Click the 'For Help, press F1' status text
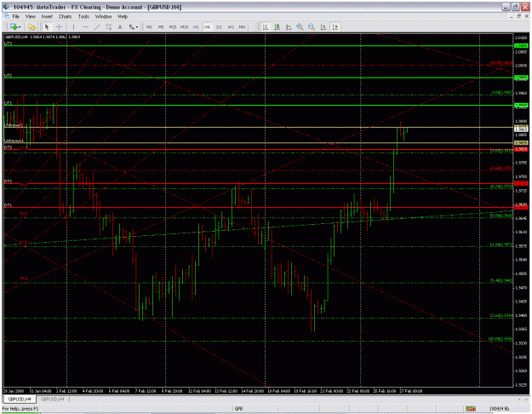 [20, 409]
